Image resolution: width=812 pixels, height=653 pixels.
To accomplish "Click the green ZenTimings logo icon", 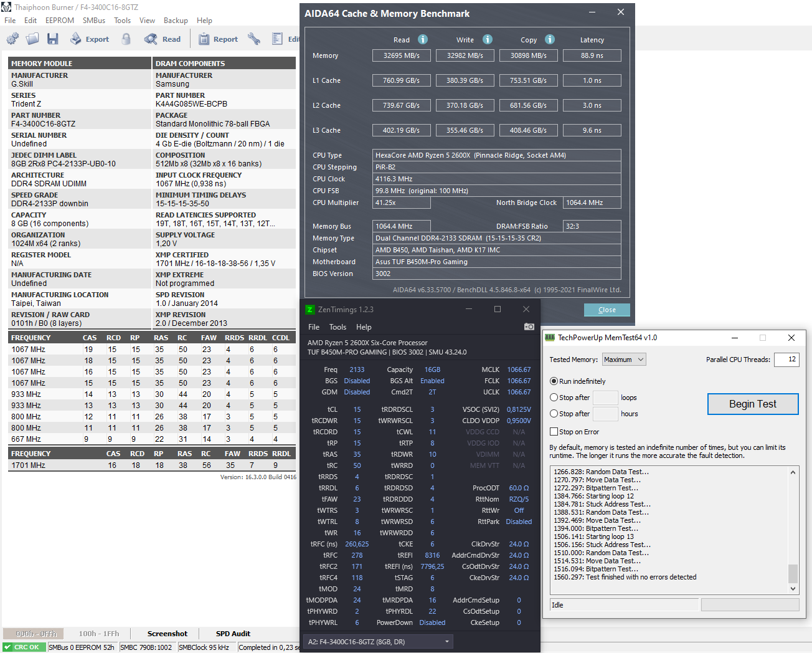I will click(x=310, y=310).
